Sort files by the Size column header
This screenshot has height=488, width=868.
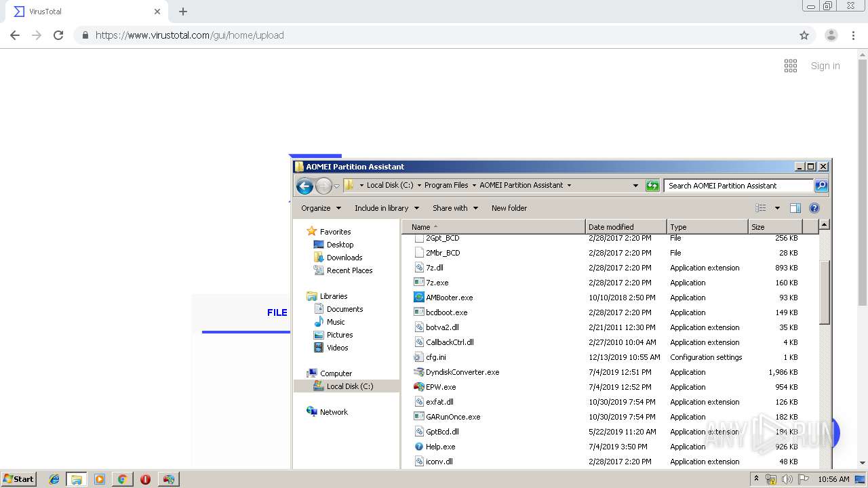[775, 227]
